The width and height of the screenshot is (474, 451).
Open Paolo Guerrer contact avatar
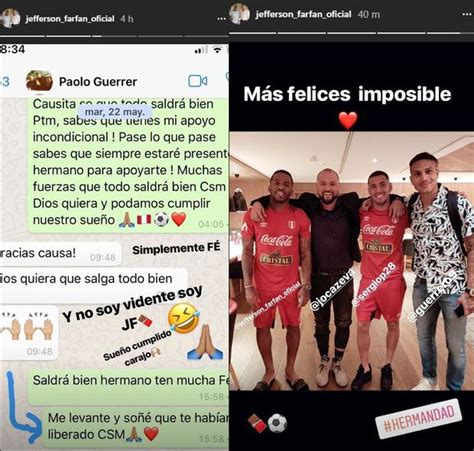pyautogui.click(x=39, y=81)
